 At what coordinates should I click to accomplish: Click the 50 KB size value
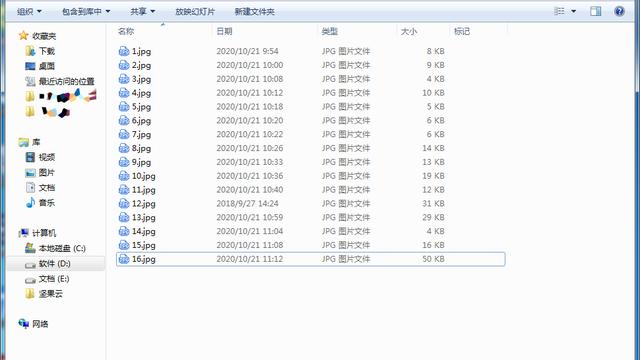point(433,259)
